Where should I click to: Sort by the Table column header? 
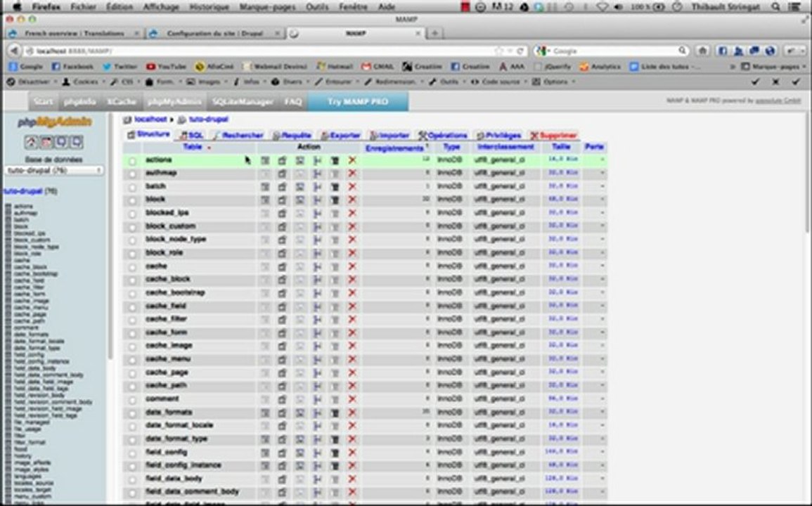click(x=192, y=147)
